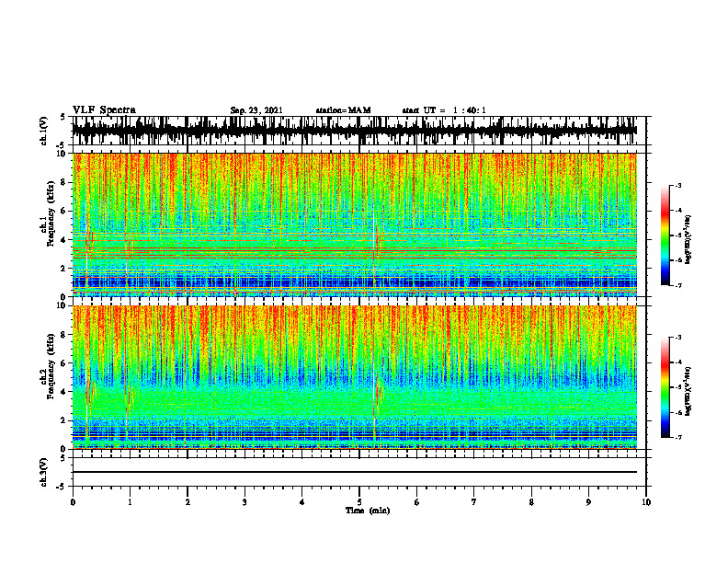Click the ch.1 "Frequency (kHz)" axis label

coord(51,213)
